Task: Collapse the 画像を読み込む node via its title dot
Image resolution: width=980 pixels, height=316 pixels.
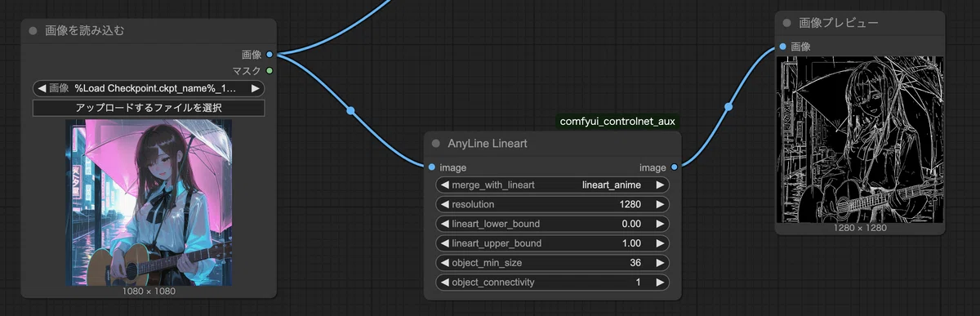Action: click(33, 31)
